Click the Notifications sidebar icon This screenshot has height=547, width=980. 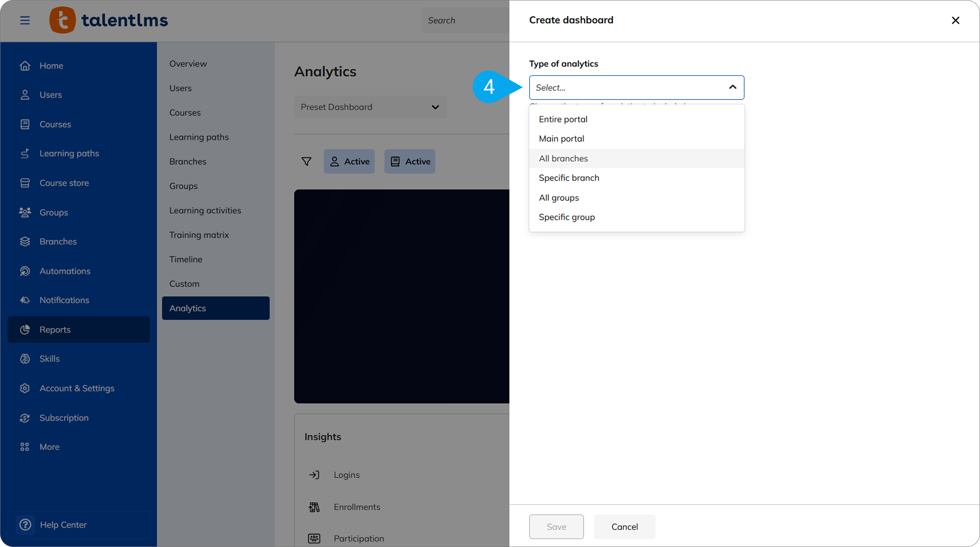(x=25, y=300)
